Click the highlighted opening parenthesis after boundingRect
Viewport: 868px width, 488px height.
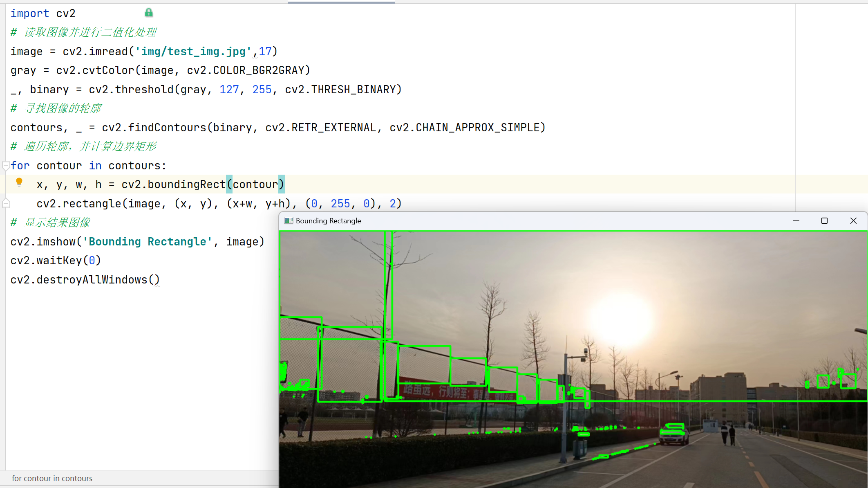click(229, 184)
